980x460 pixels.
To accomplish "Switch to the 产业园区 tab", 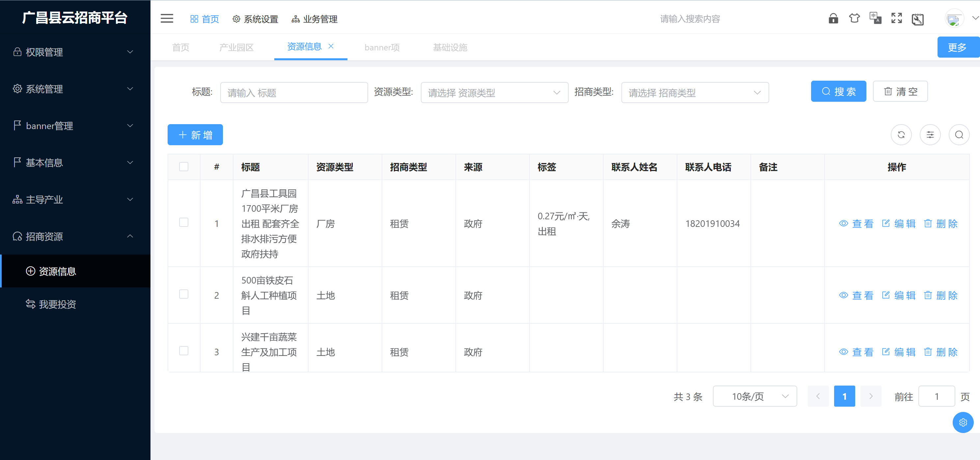I will (236, 47).
